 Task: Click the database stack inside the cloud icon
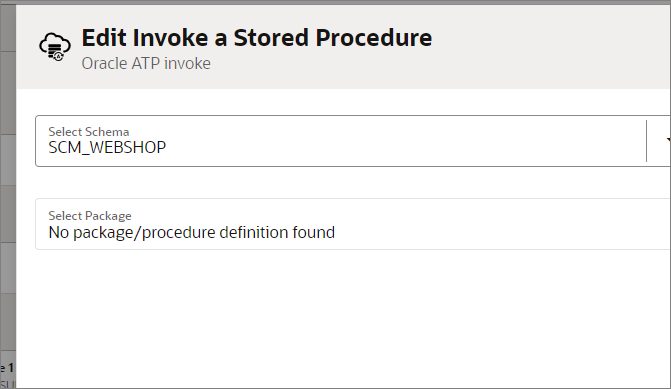(54, 50)
